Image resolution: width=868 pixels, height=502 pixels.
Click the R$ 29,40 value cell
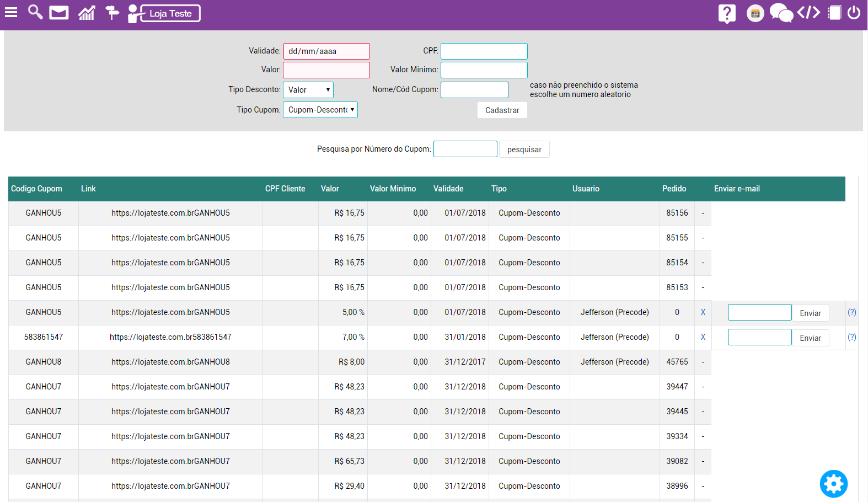pos(349,486)
